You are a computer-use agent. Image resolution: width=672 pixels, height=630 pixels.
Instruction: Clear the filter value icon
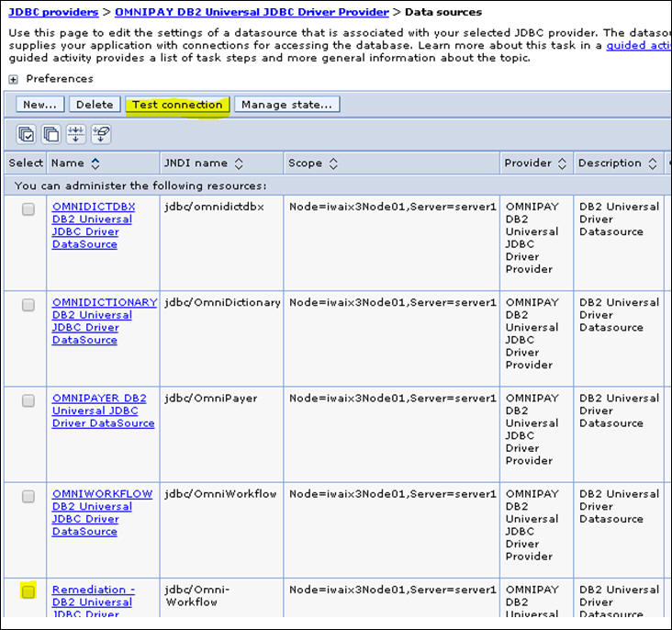[x=101, y=134]
